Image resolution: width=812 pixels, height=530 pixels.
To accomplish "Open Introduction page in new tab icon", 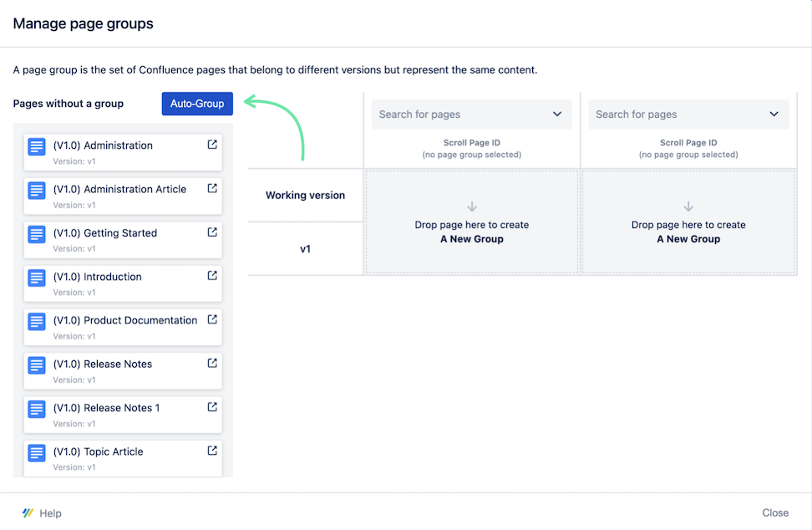I will pos(212,276).
